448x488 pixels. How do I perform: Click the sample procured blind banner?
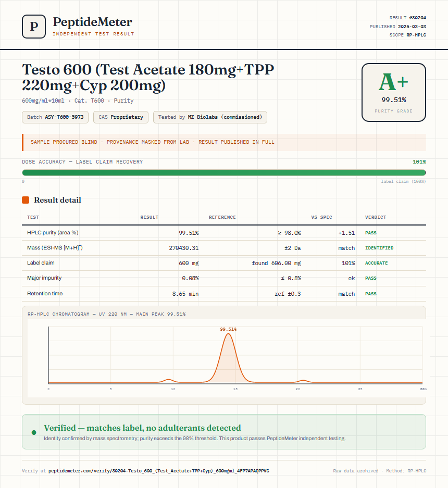pyautogui.click(x=224, y=142)
